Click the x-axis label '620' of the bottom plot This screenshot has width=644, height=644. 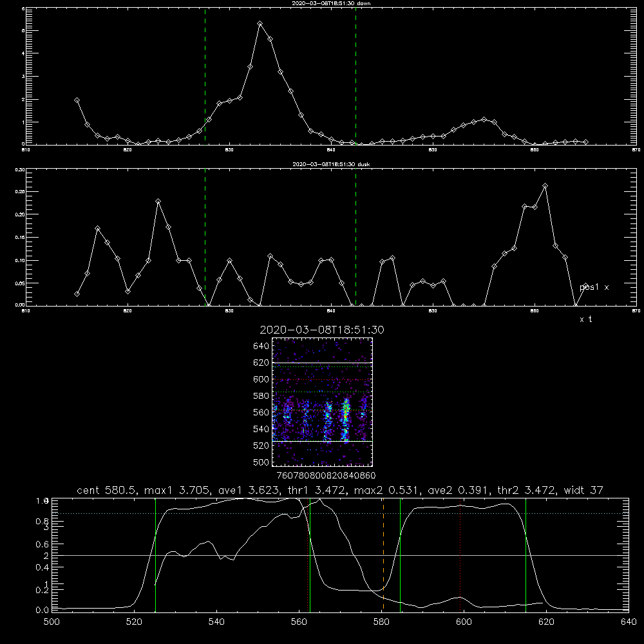pyautogui.click(x=546, y=622)
